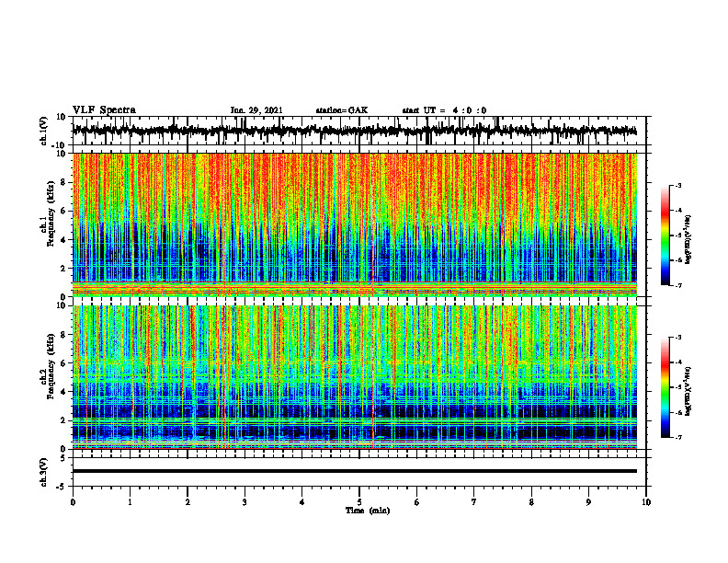Viewport: 728px width, 563px height.
Task: Click the time axis tick label "10"
Action: pyautogui.click(x=646, y=502)
